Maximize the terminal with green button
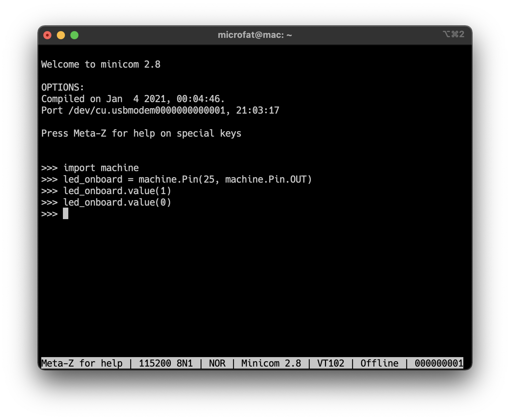The image size is (510, 420). click(x=74, y=35)
